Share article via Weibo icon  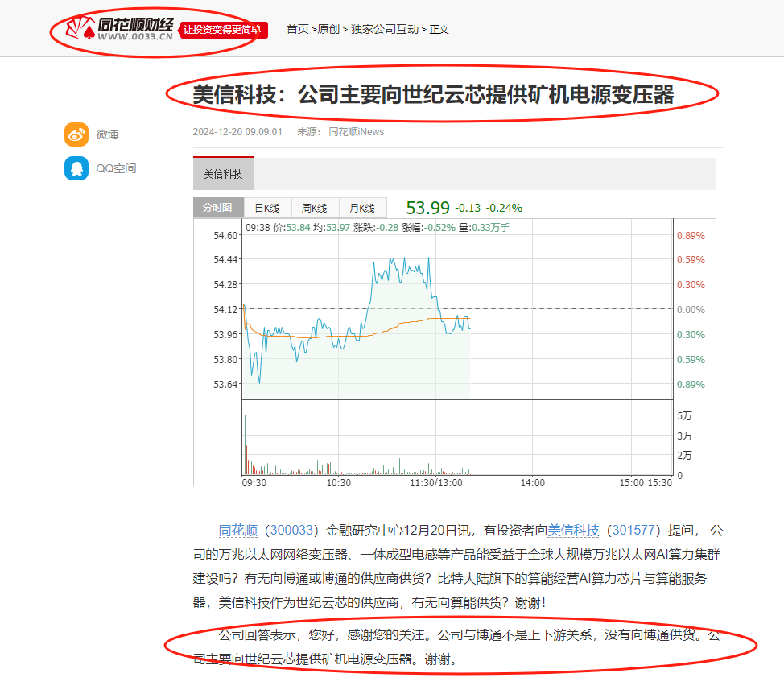(x=76, y=134)
